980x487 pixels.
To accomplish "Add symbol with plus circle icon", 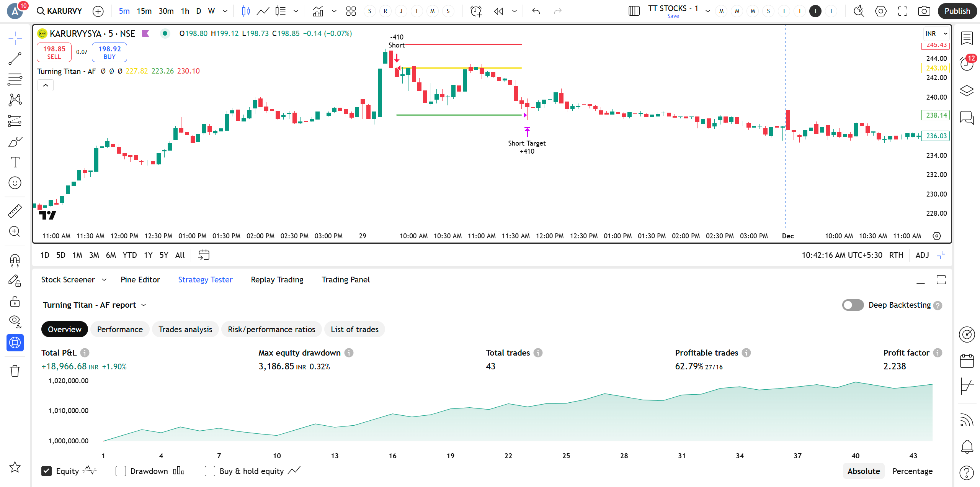I will (x=98, y=11).
